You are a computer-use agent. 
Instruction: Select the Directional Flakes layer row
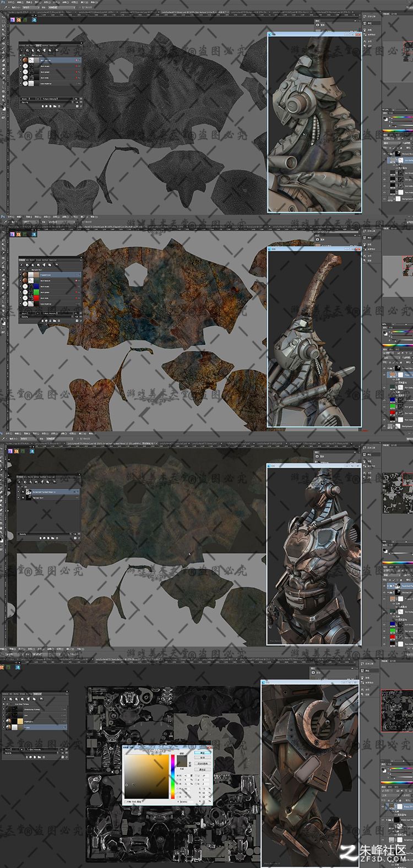(x=35, y=709)
